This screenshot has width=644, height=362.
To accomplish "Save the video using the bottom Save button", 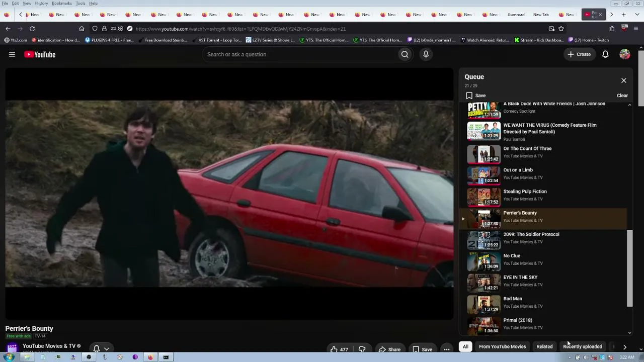I will pyautogui.click(x=423, y=349).
